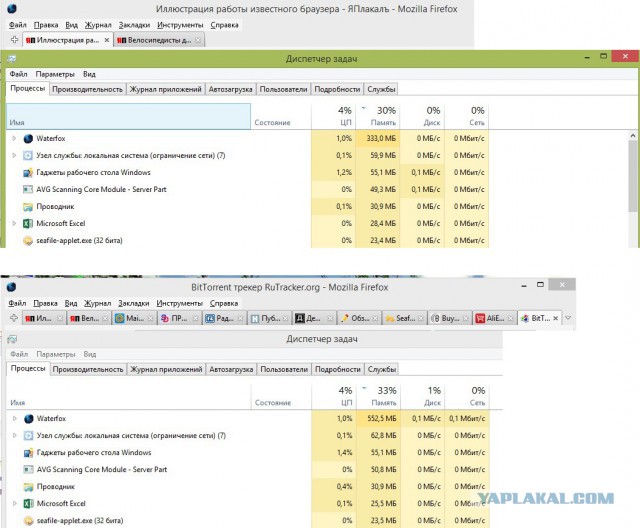Image resolution: width=640 pixels, height=528 pixels.
Task: Click Состояние column header in green-titled Task Manager
Action: (x=281, y=116)
